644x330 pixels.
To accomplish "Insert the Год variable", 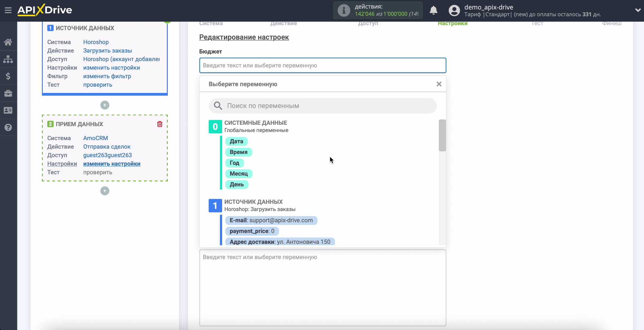I will pyautogui.click(x=234, y=163).
